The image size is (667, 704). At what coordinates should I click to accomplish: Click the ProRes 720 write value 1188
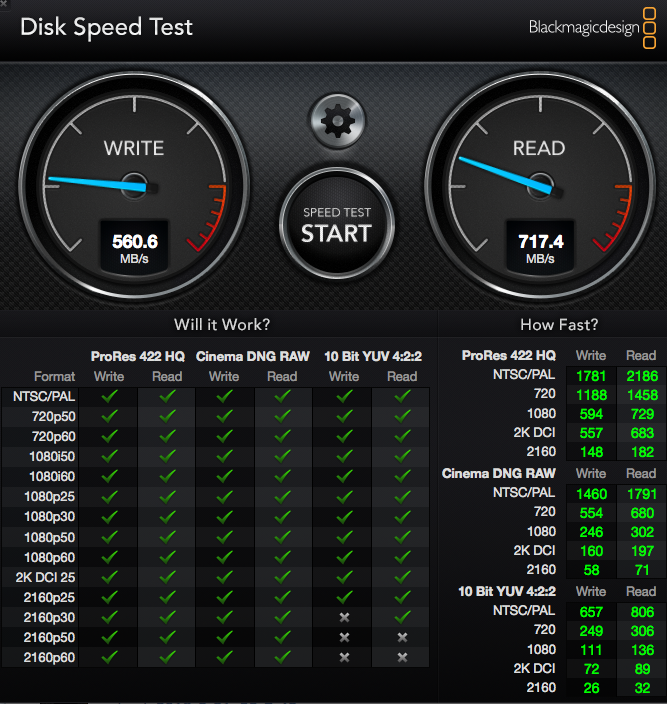coord(592,395)
